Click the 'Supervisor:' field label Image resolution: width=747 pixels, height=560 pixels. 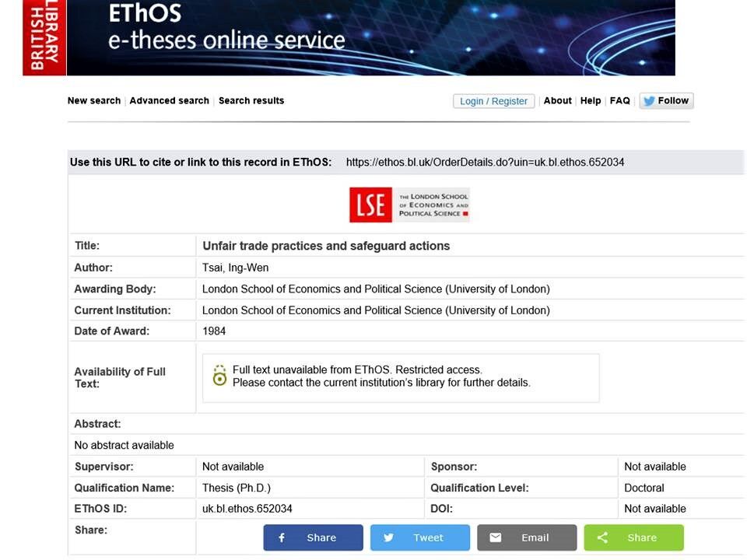pyautogui.click(x=103, y=467)
